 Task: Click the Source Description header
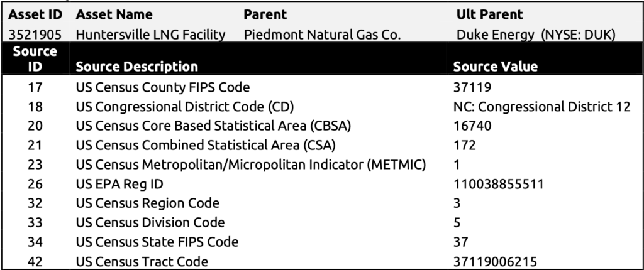click(x=136, y=66)
